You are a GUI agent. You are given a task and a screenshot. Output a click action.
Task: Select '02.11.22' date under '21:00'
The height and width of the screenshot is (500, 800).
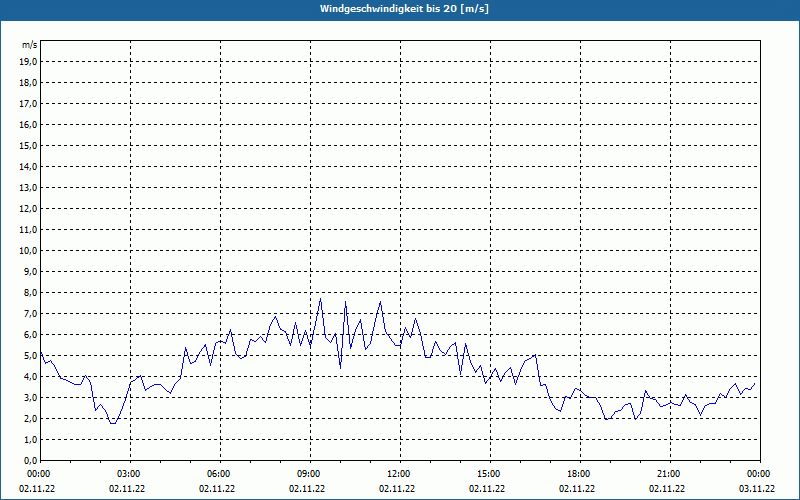tap(667, 489)
